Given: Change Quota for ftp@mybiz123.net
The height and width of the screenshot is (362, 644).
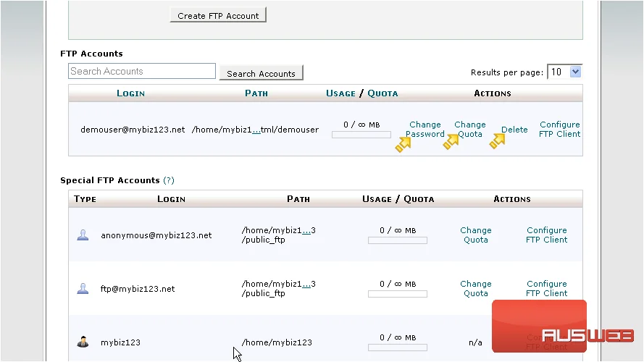Looking at the screenshot, I should click(x=476, y=289).
